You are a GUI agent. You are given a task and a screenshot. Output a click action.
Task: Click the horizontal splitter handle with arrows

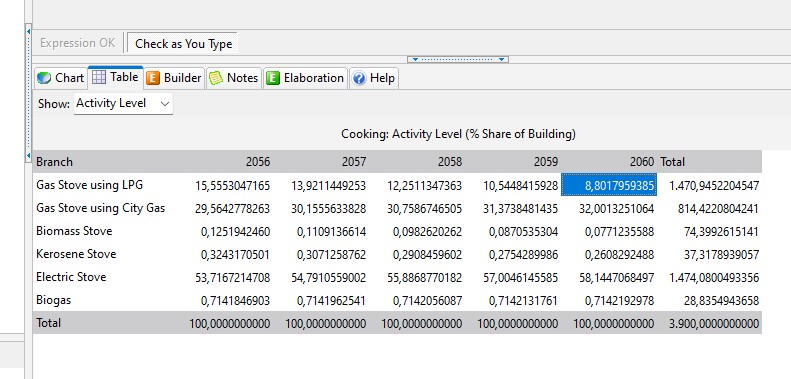coord(458,59)
